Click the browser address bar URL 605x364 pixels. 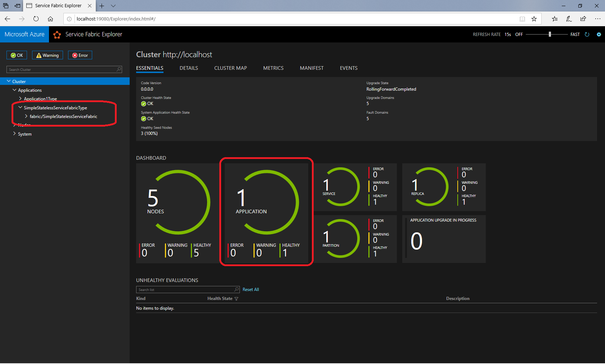[116, 19]
